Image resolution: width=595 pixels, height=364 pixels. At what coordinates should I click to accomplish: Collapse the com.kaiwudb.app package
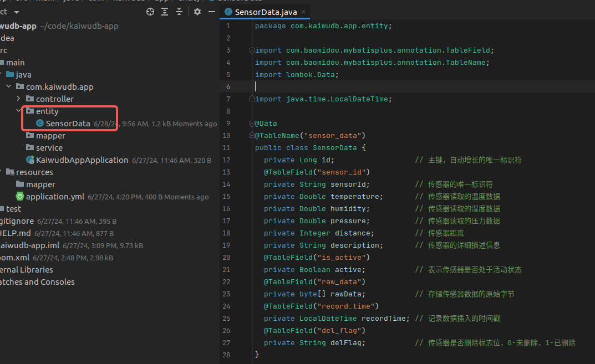tap(9, 87)
